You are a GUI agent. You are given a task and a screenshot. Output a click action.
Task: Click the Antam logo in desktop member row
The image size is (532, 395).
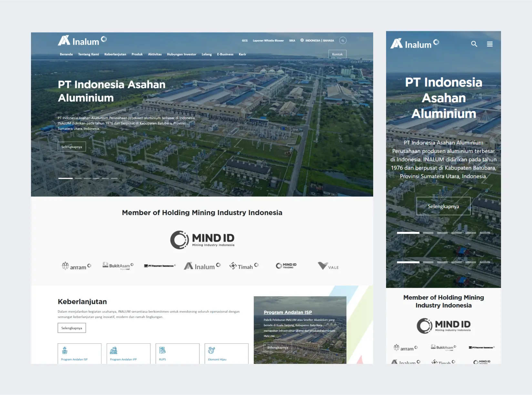(77, 266)
